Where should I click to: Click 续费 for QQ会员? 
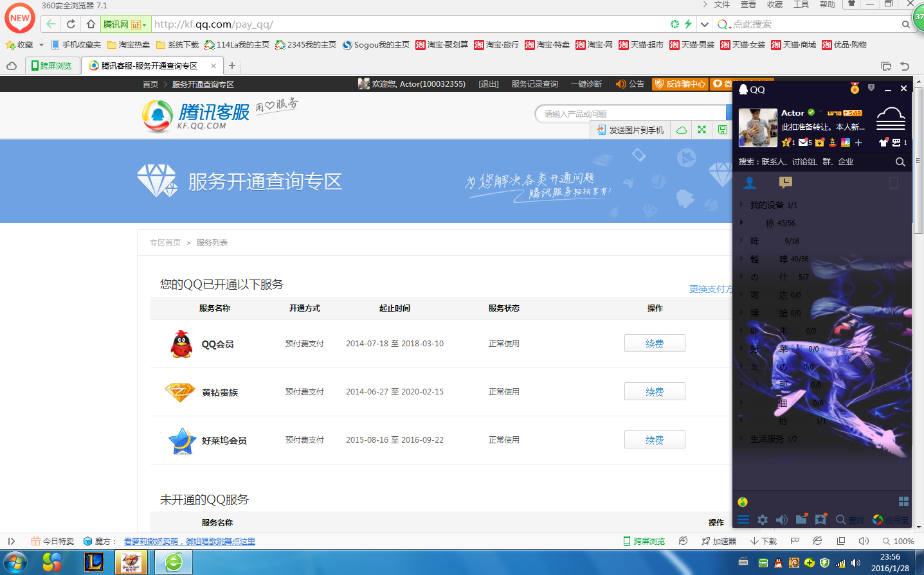tap(655, 344)
